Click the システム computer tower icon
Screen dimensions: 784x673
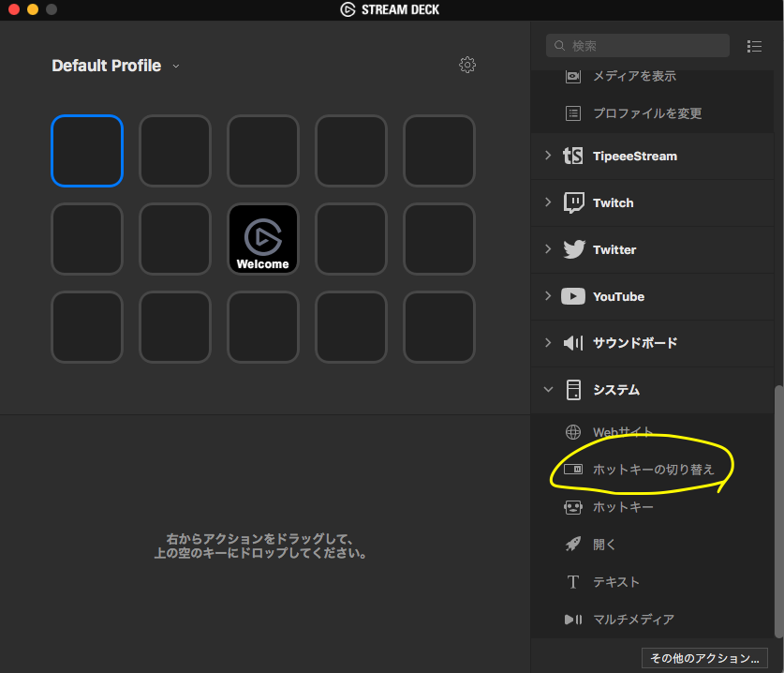[573, 390]
